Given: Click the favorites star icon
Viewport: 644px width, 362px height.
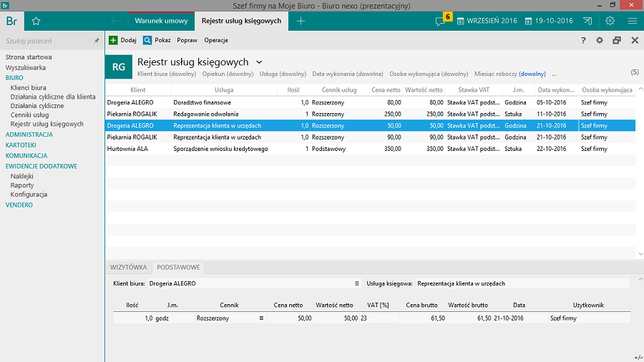Looking at the screenshot, I should [36, 21].
